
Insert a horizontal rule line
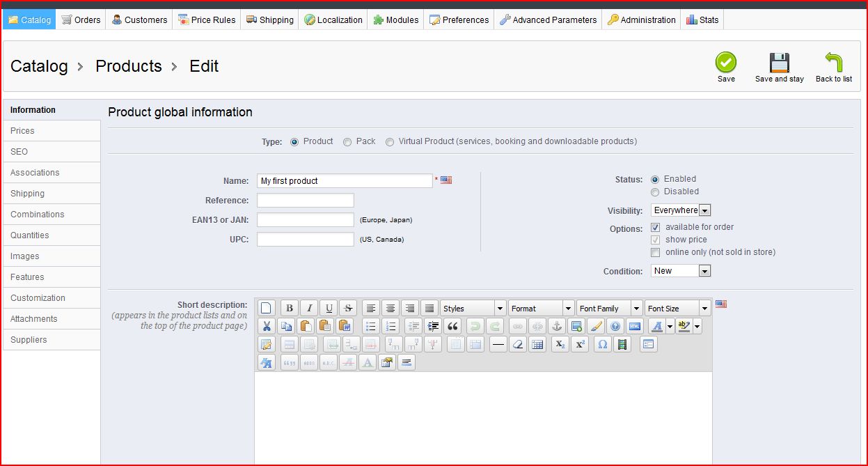pyautogui.click(x=498, y=344)
